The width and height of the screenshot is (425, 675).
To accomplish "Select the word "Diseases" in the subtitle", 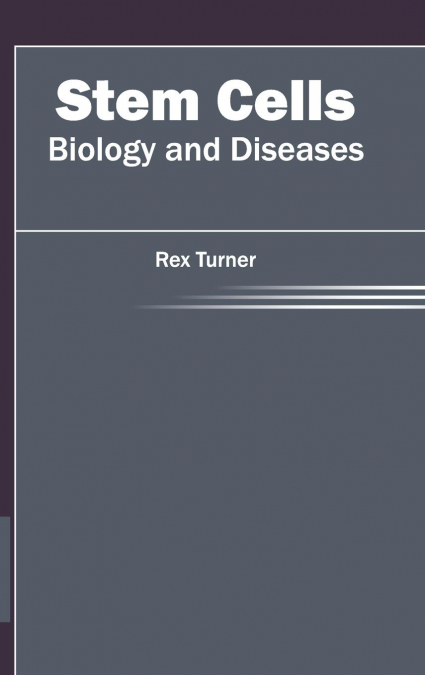I will coord(297,149).
